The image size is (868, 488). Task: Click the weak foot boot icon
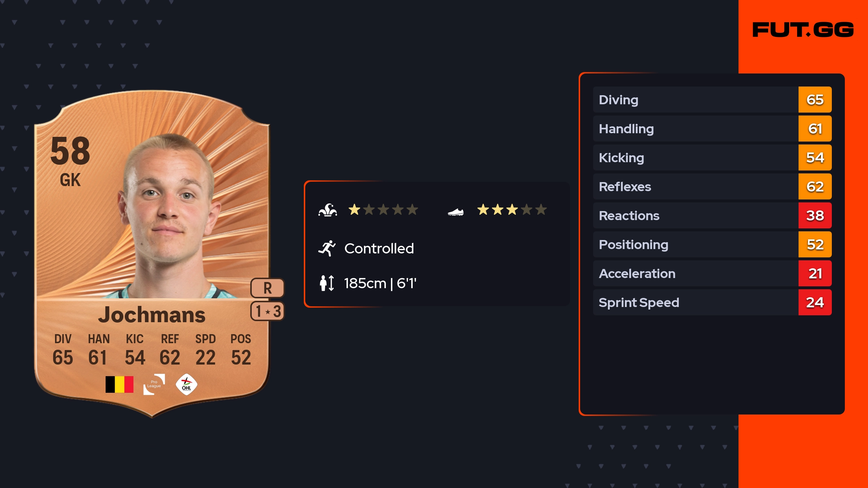(x=455, y=212)
